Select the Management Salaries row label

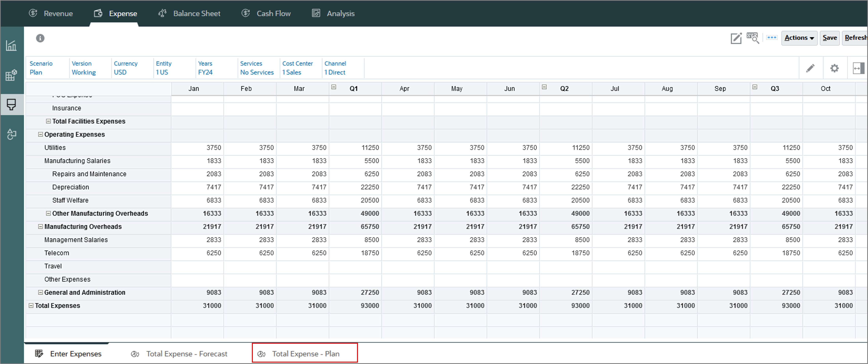click(76, 239)
